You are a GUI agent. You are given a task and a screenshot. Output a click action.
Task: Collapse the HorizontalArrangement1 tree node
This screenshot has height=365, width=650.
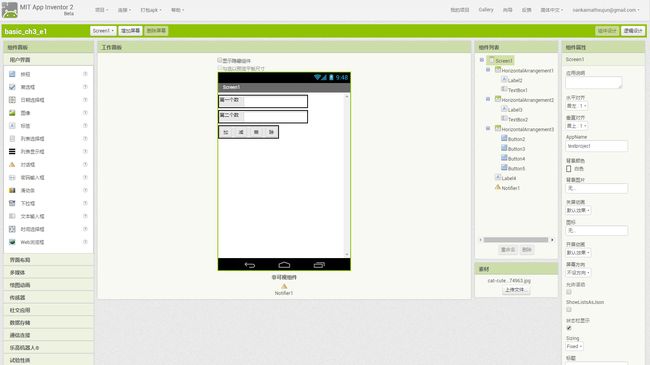tap(488, 70)
